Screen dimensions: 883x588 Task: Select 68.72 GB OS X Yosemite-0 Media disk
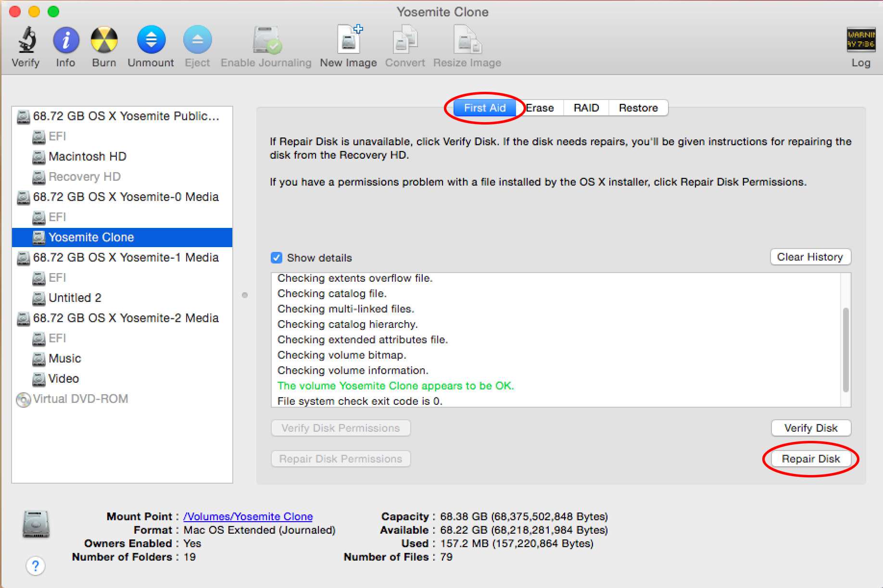122,197
